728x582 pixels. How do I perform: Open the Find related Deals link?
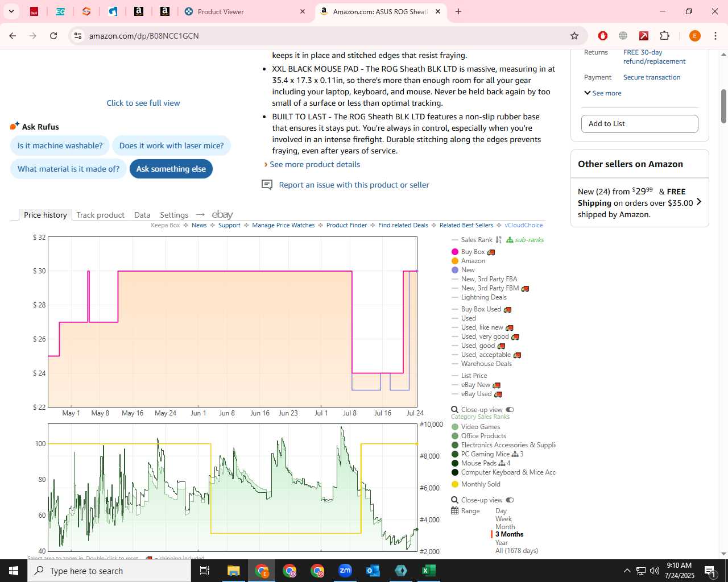pos(403,225)
